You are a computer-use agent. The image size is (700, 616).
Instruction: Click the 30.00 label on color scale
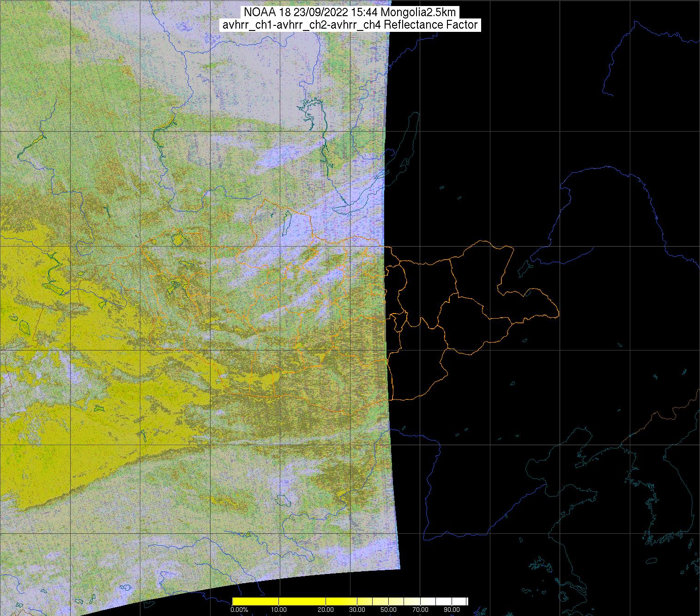[x=358, y=610]
